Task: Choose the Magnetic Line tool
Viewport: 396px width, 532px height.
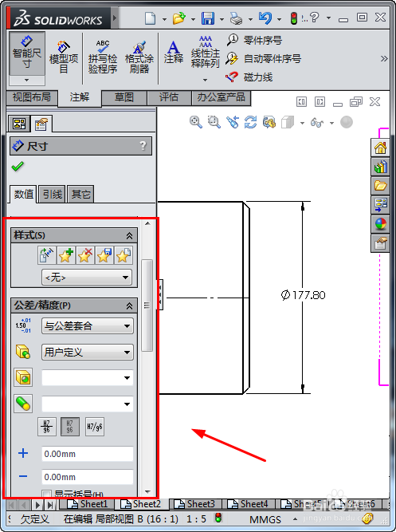Action: pos(249,77)
